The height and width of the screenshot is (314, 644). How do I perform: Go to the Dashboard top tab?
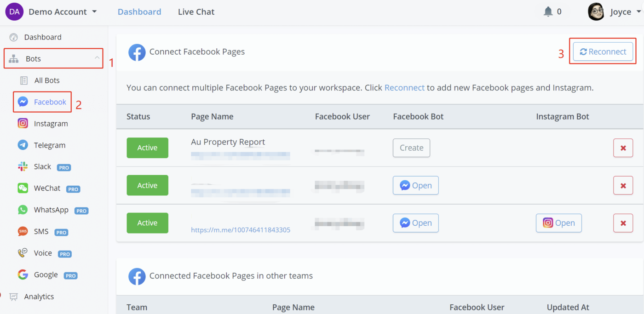(x=139, y=12)
